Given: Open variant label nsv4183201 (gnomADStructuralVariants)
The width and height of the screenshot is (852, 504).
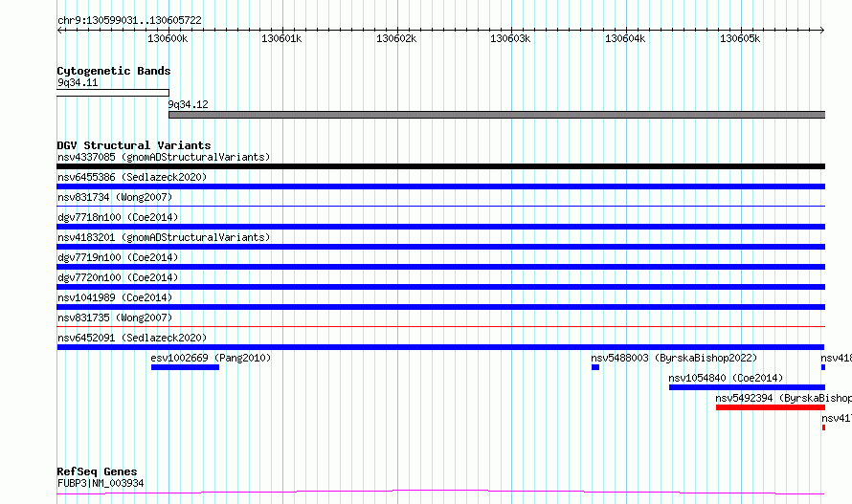Looking at the screenshot, I should click(164, 237).
